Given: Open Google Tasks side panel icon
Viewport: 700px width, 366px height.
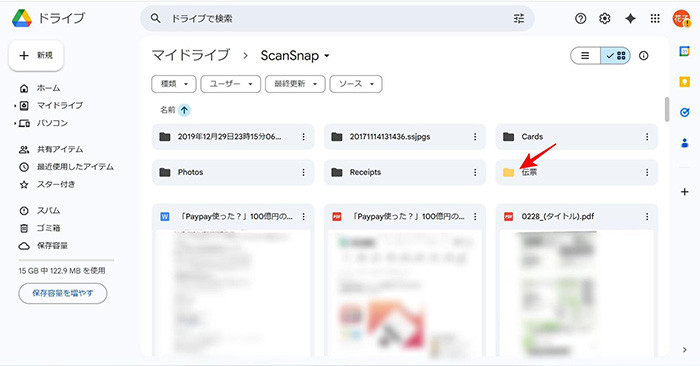Looking at the screenshot, I should coord(684,112).
